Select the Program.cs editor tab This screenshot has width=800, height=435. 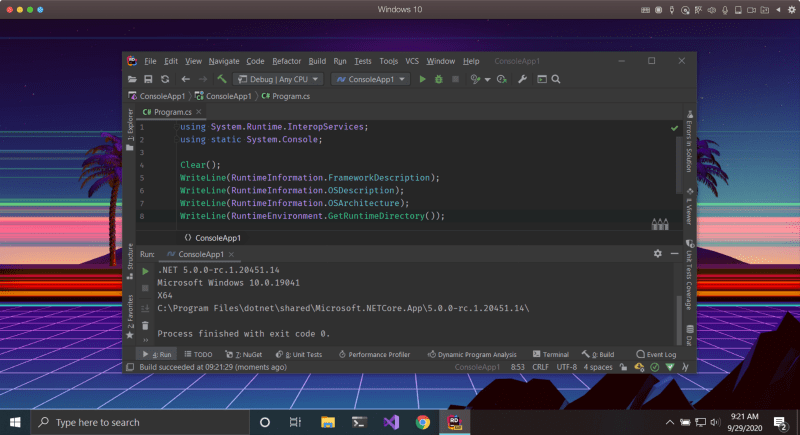click(x=172, y=112)
